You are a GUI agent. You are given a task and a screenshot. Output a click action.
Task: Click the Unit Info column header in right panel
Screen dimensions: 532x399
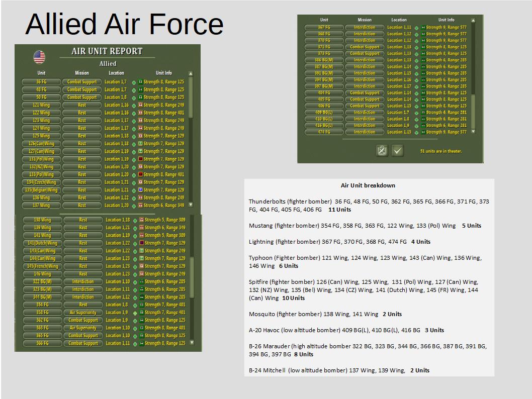[446, 20]
